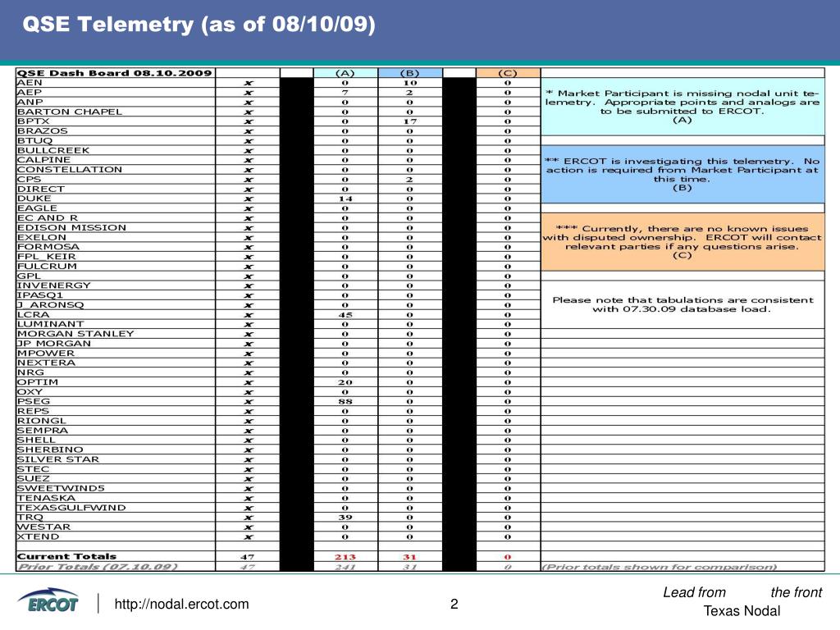Select value 88 in the PSEG row
This screenshot has width=840, height=630.
coord(345,402)
